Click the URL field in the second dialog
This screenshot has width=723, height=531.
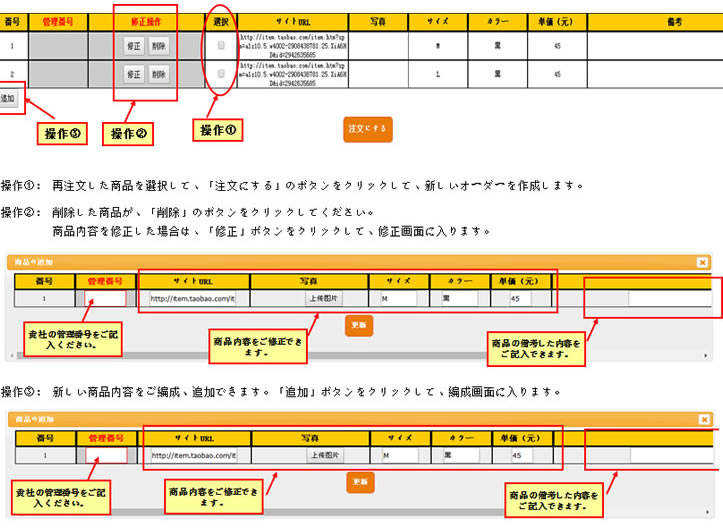pos(194,455)
